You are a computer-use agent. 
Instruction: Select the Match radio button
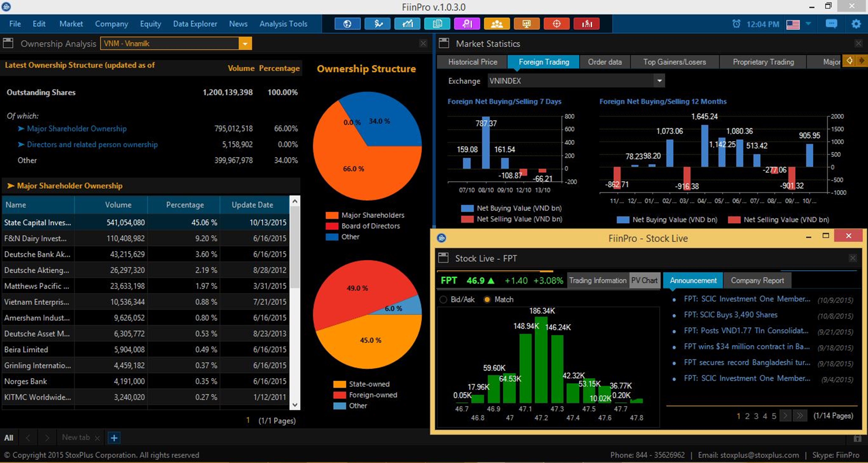click(487, 299)
